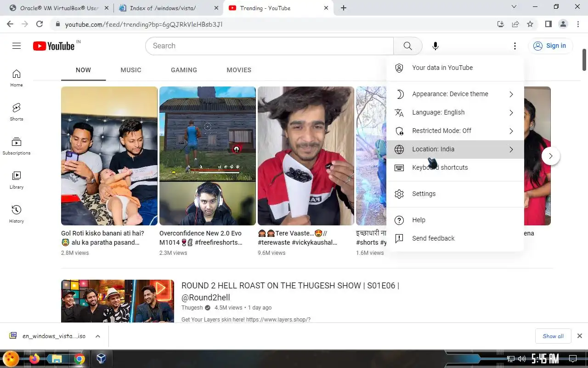The image size is (588, 368).
Task: Show next trending shorts with arrow
Action: [550, 156]
